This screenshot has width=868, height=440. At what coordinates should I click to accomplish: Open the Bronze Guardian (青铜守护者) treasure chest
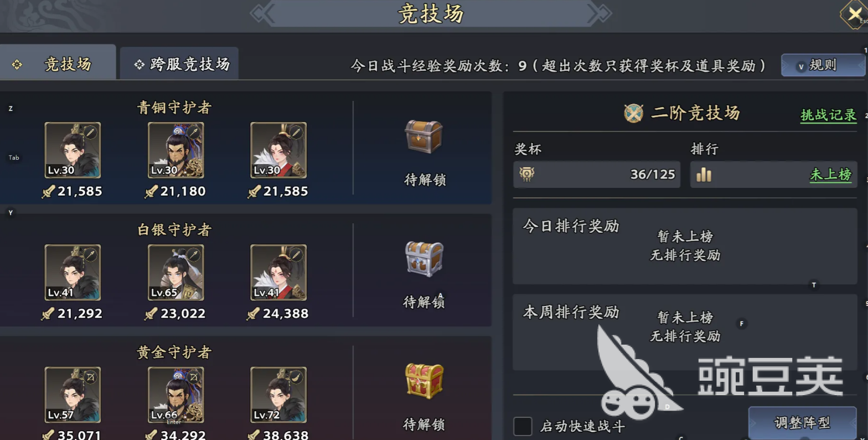(x=424, y=137)
